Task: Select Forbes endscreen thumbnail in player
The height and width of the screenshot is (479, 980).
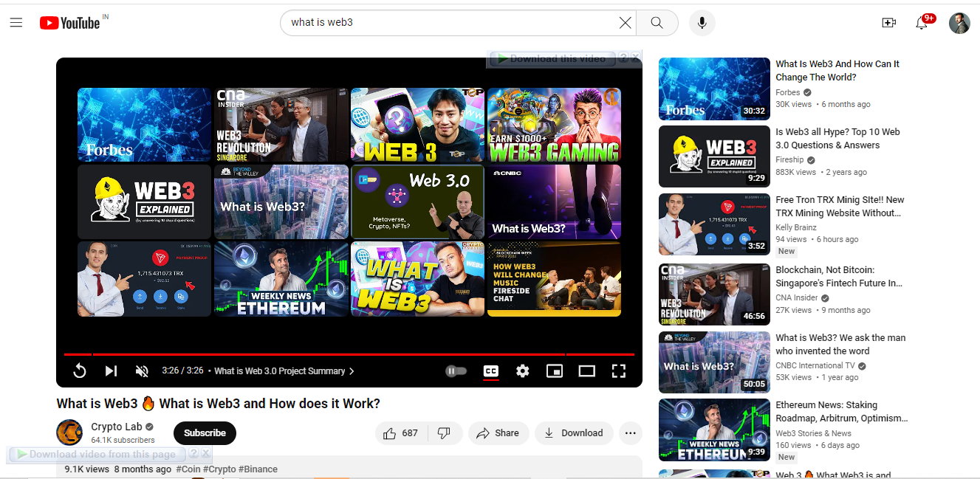Action: coord(145,125)
